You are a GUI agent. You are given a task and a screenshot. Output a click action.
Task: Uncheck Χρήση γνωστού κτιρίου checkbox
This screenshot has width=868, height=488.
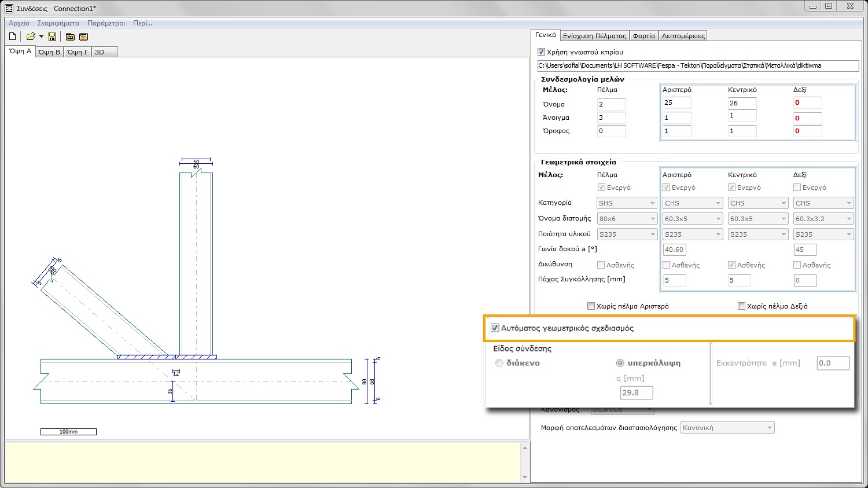pyautogui.click(x=542, y=52)
